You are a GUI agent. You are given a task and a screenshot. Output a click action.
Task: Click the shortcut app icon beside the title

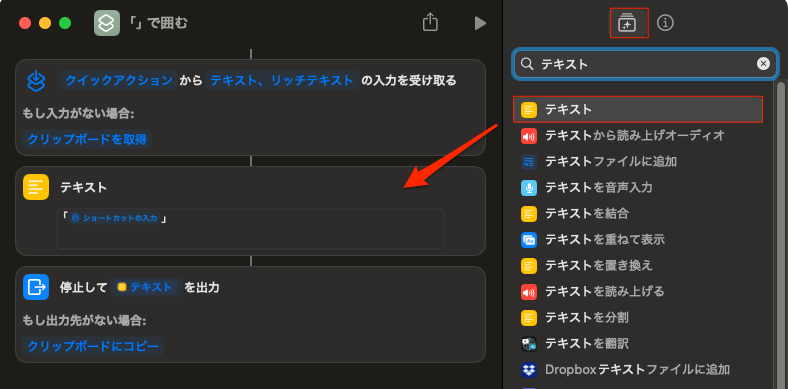pos(107,23)
